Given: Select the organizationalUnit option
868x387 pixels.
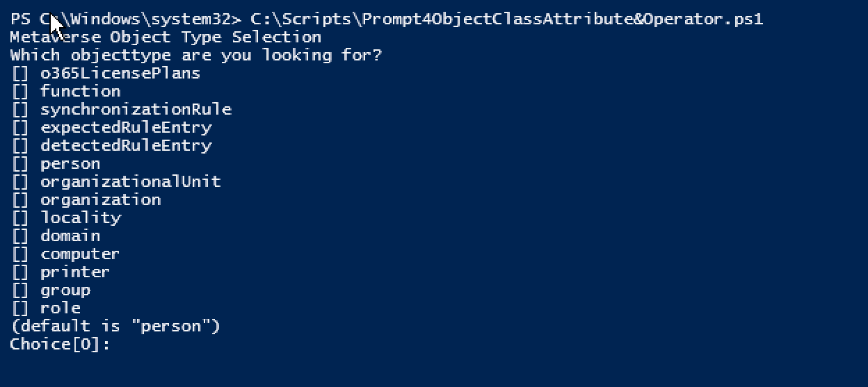Looking at the screenshot, I should tap(130, 181).
